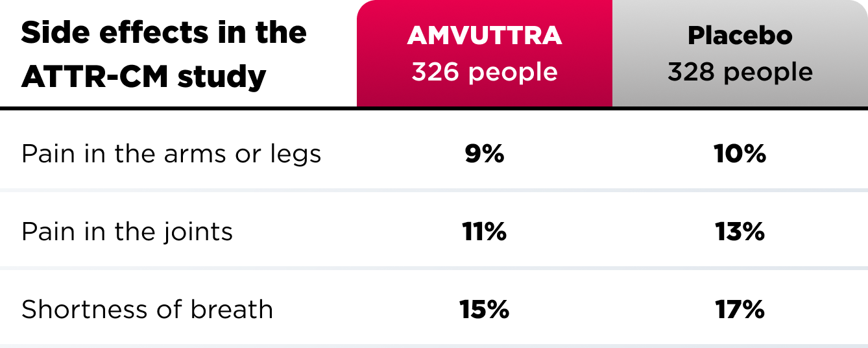Click the 11% AMVUTTRA joint pain value
This screenshot has width=868, height=348.
pyautogui.click(x=484, y=232)
